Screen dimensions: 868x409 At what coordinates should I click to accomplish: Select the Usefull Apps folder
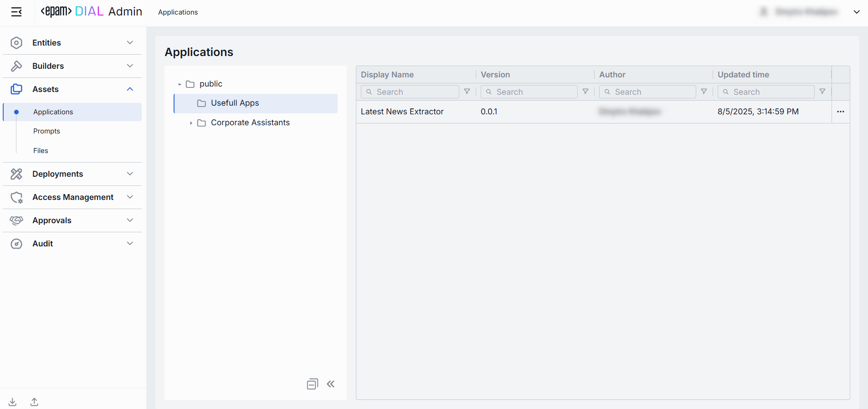(x=235, y=103)
